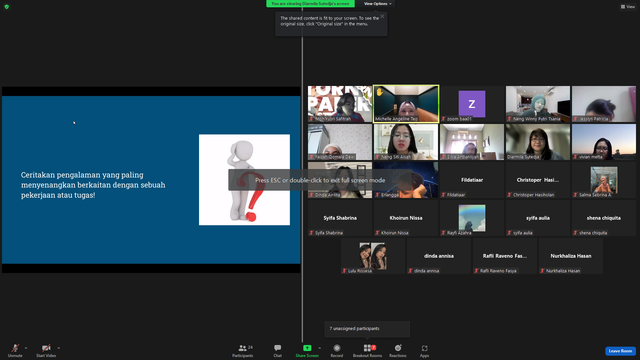640x360 pixels.
Task: Click the red badge on Breakout Rooms icon
Action: [x=373, y=347]
